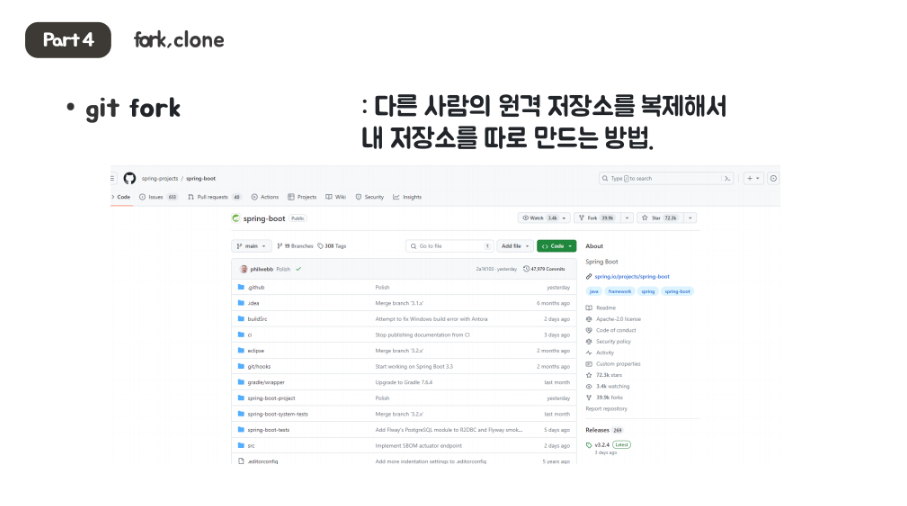Switch to the Wiki tab
Viewport: 907px width, 506px height.
tap(335, 197)
